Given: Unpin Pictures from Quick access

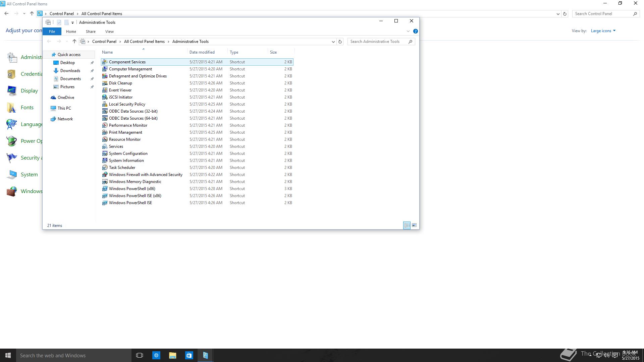Looking at the screenshot, I should coord(92,87).
